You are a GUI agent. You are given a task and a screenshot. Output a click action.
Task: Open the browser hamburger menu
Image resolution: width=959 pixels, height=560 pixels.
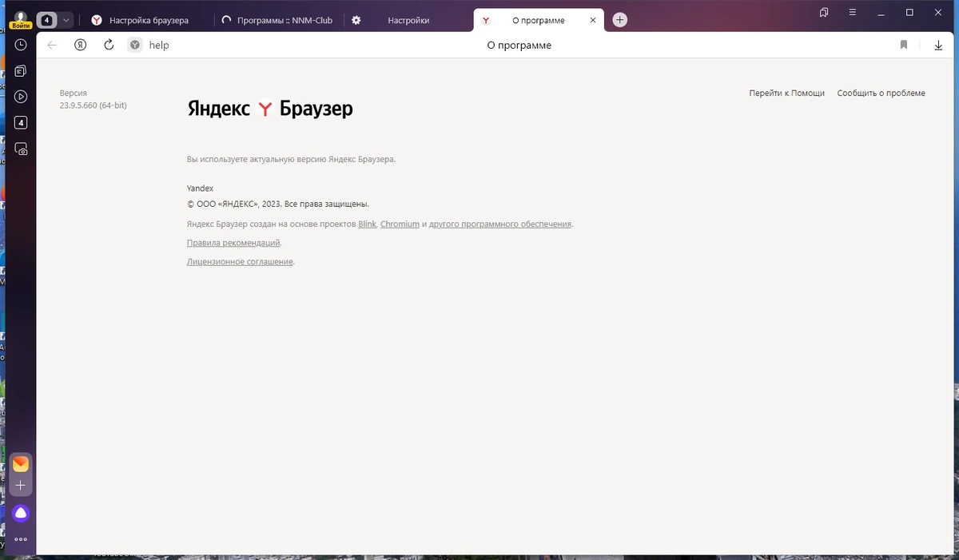pyautogui.click(x=853, y=13)
